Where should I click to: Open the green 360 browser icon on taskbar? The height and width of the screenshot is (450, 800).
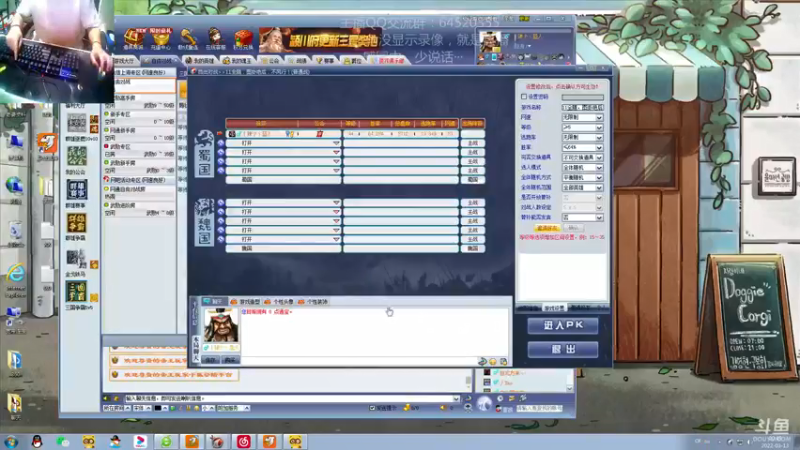point(166,441)
